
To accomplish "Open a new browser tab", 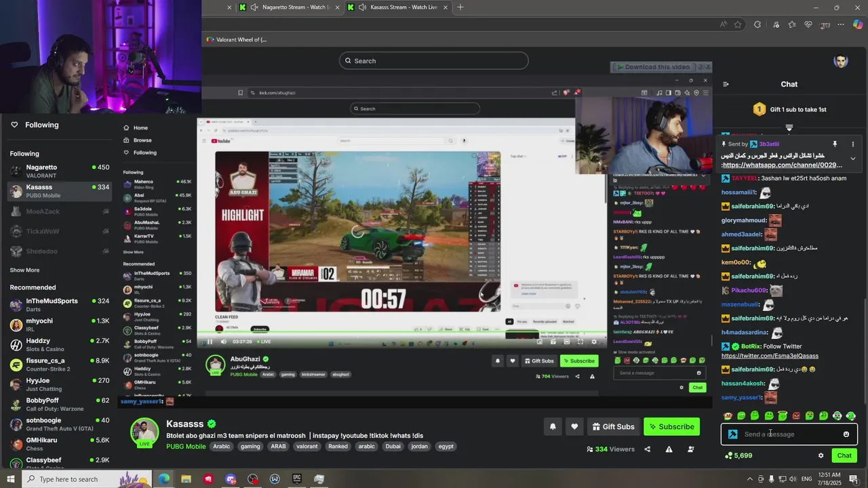I will [460, 7].
